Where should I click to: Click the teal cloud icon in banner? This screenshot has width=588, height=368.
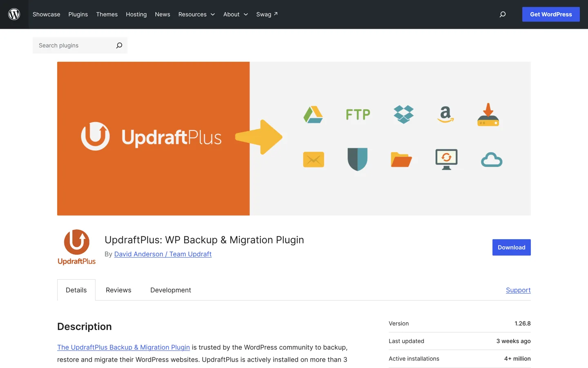[492, 160]
